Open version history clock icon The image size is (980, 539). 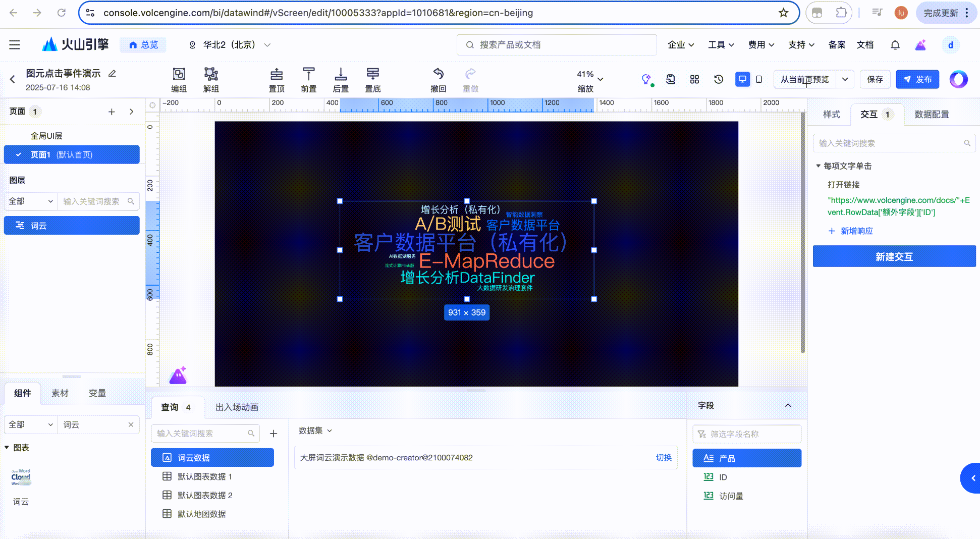pos(719,79)
